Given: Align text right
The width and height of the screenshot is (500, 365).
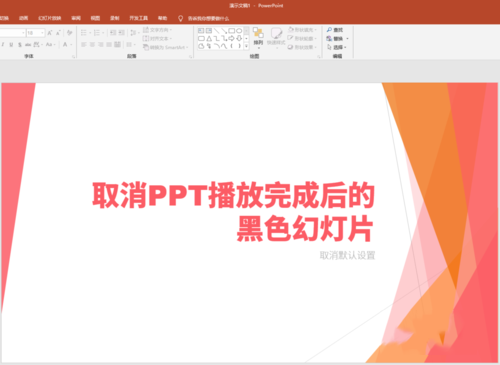Looking at the screenshot, I should pyautogui.click(x=101, y=44).
